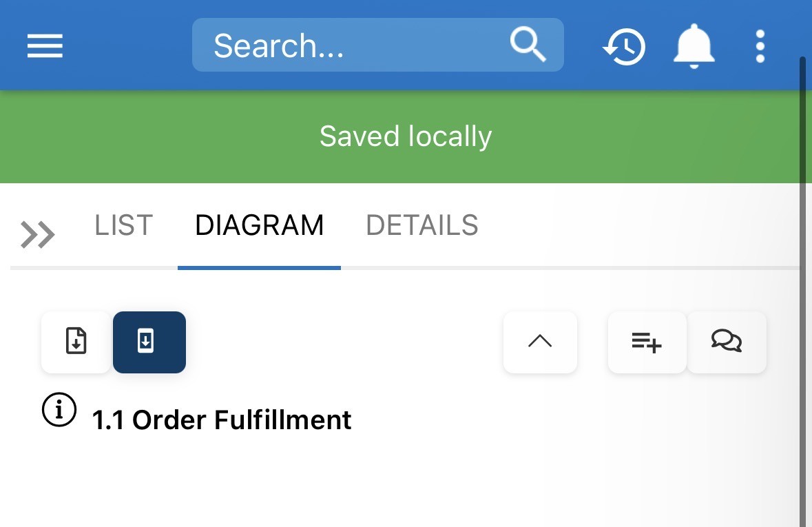Open the vertical three-dot options menu

point(760,46)
